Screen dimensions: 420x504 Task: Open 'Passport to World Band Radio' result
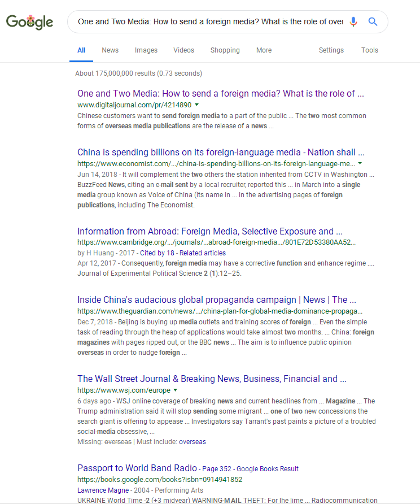coord(137,468)
